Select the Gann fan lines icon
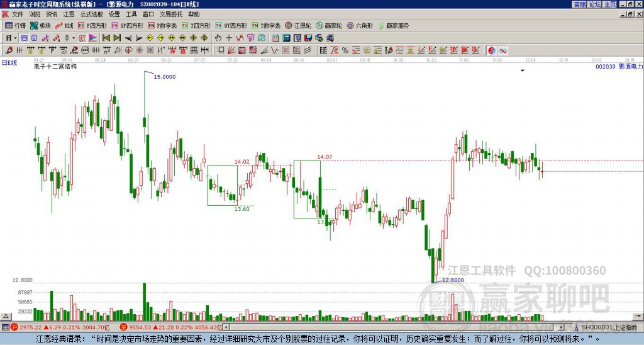 tap(231, 50)
